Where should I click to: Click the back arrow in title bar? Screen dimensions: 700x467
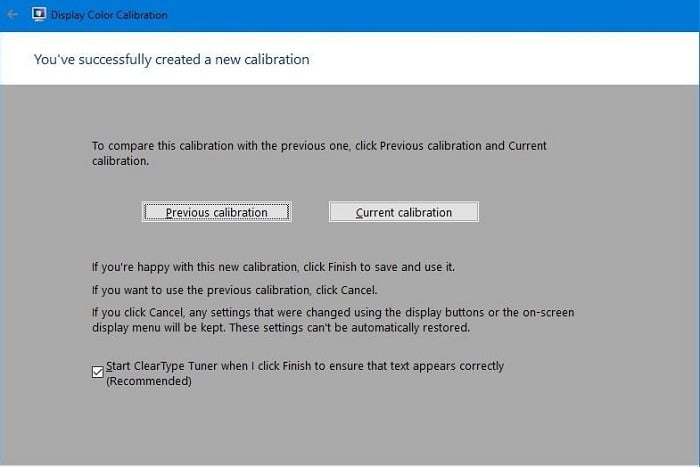(12, 15)
